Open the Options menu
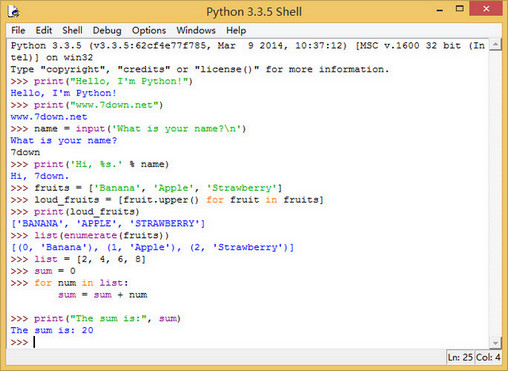 [149, 30]
